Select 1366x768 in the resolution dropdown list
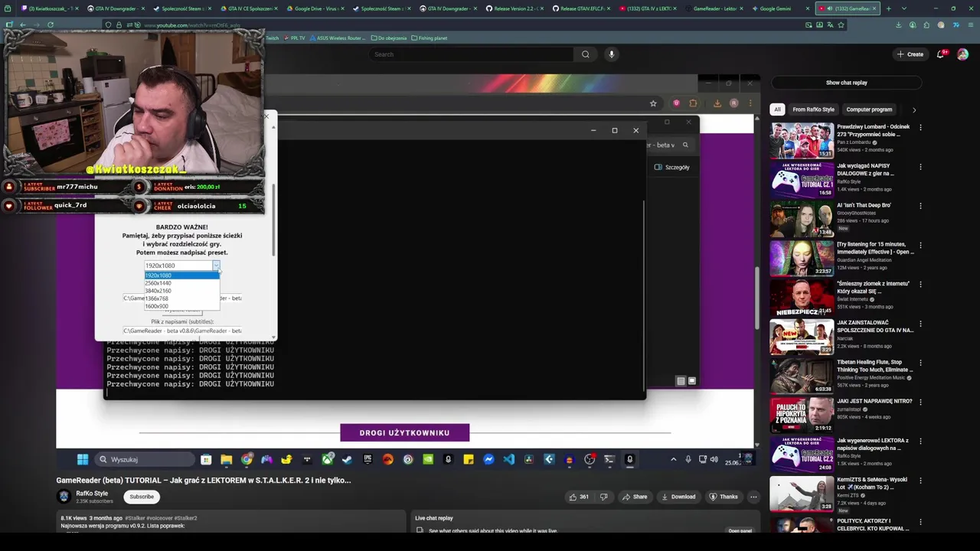This screenshot has height=551, width=980. (x=181, y=298)
